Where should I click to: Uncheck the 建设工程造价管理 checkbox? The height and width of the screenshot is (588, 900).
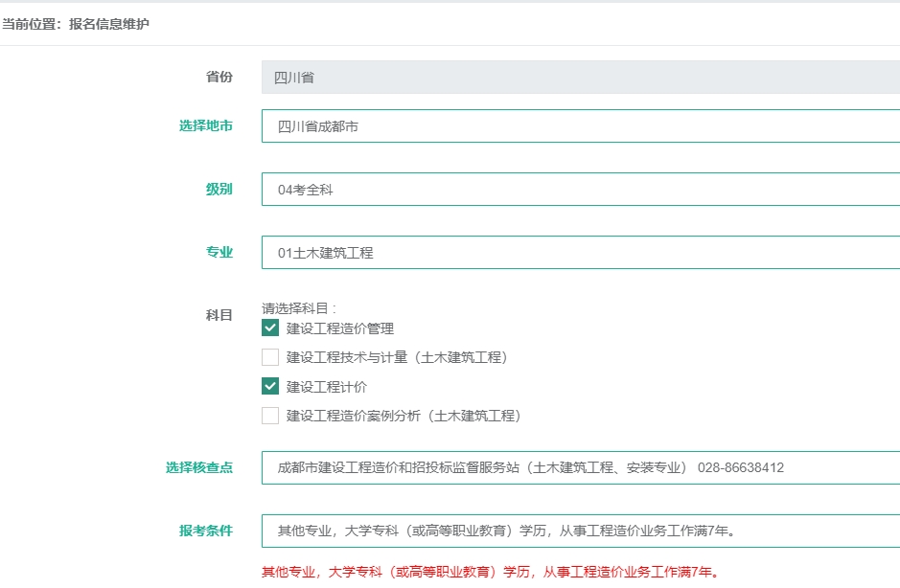pyautogui.click(x=270, y=328)
